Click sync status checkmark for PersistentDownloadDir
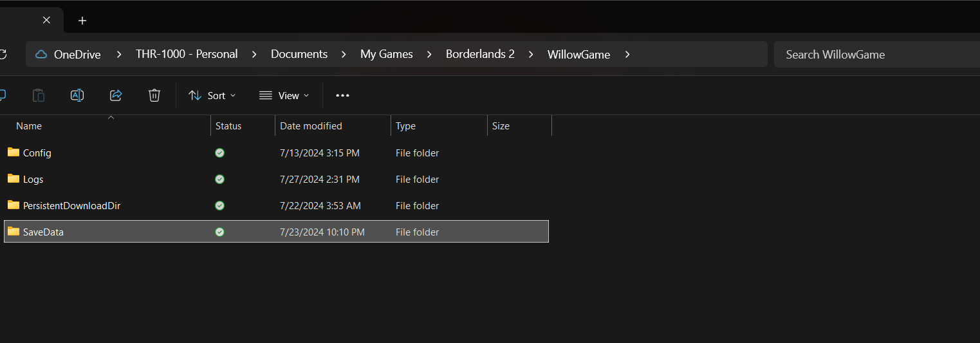Viewport: 980px width, 343px height. [220, 206]
